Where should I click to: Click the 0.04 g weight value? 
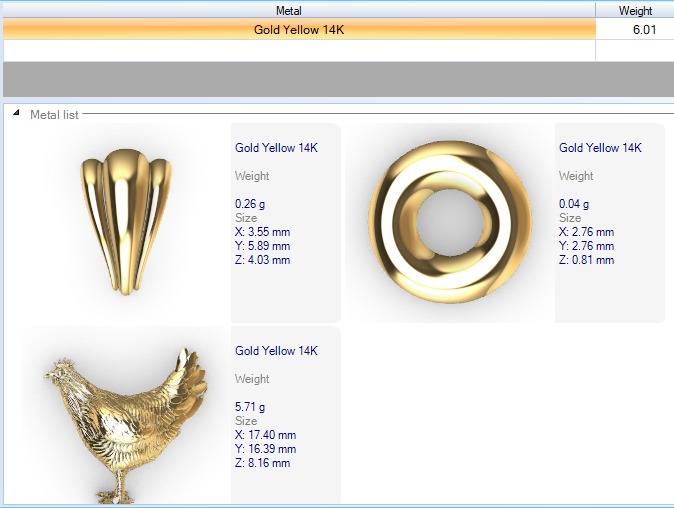[574, 203]
